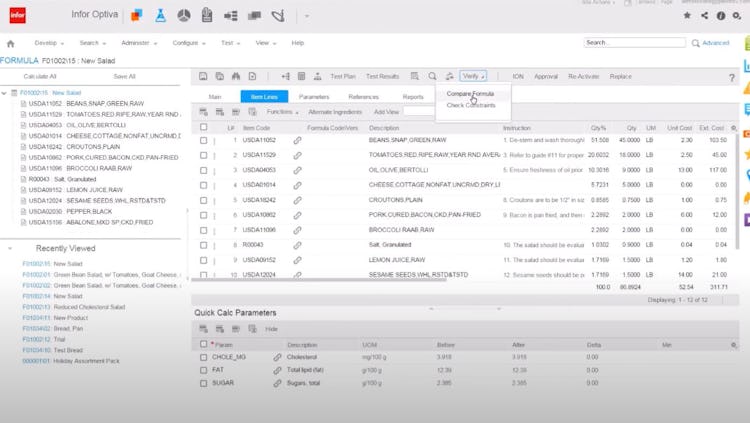Click the link icon for USDA11052 row
This screenshot has width=750, height=423.
[x=298, y=140]
